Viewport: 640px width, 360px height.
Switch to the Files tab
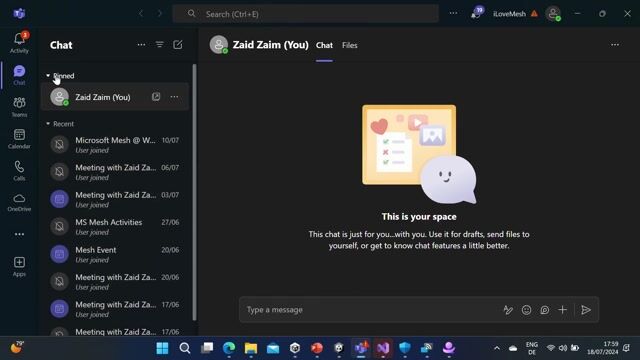(x=349, y=45)
